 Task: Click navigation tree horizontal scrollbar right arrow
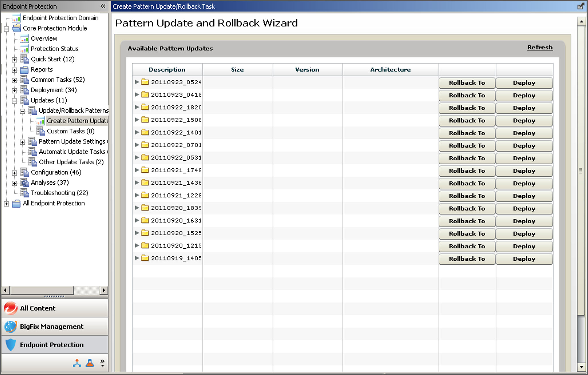pos(104,290)
